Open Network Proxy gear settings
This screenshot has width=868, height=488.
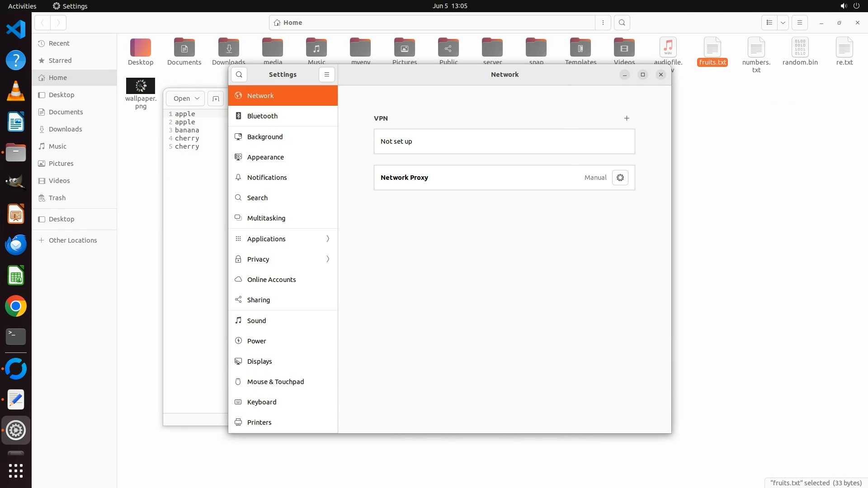click(x=620, y=178)
